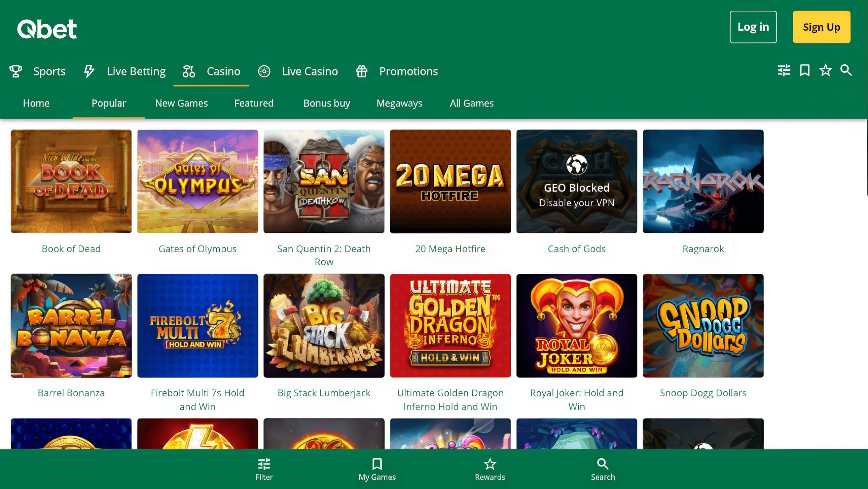View the Promotions page
The height and width of the screenshot is (489, 868).
[397, 71]
